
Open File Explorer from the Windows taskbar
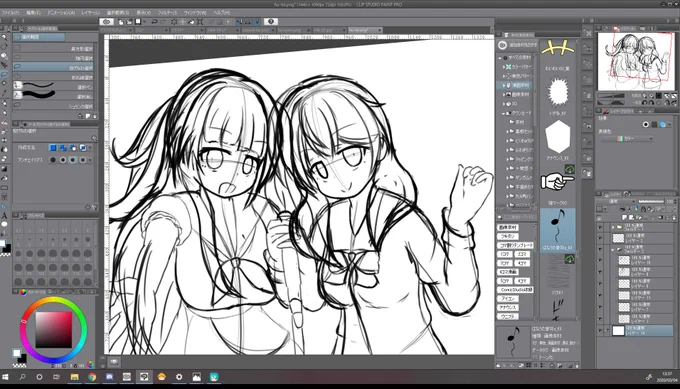(x=74, y=377)
